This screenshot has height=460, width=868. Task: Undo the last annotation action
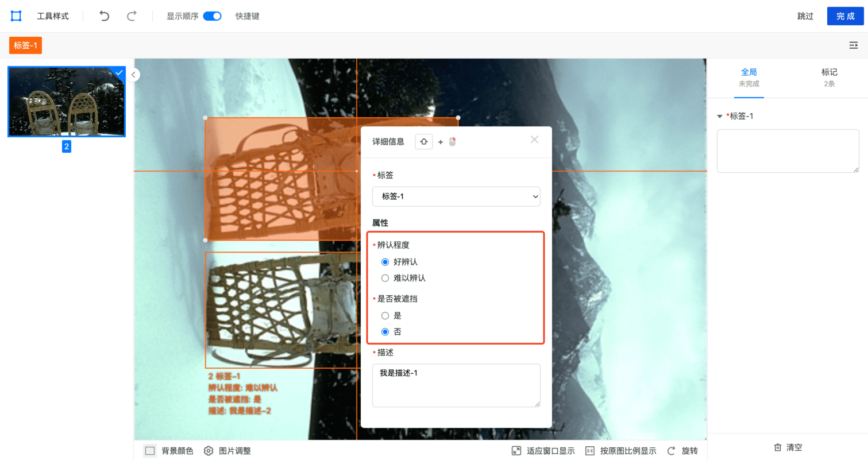click(104, 16)
